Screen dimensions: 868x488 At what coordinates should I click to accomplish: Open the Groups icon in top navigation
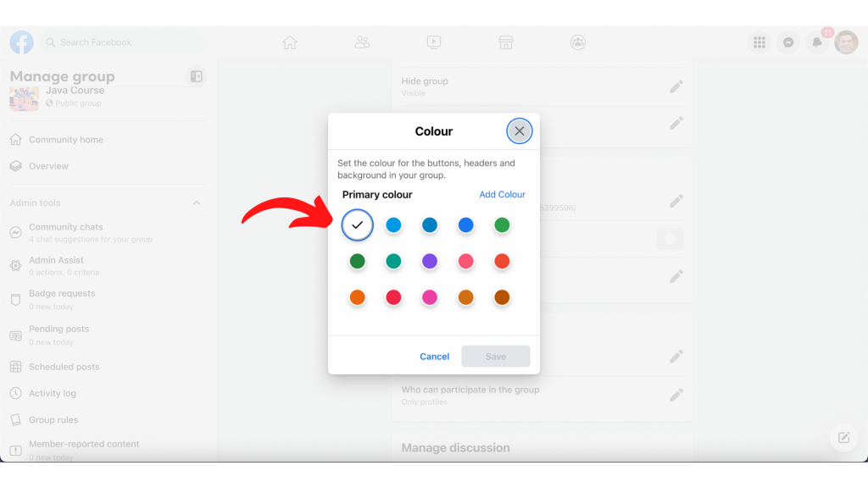pos(578,42)
